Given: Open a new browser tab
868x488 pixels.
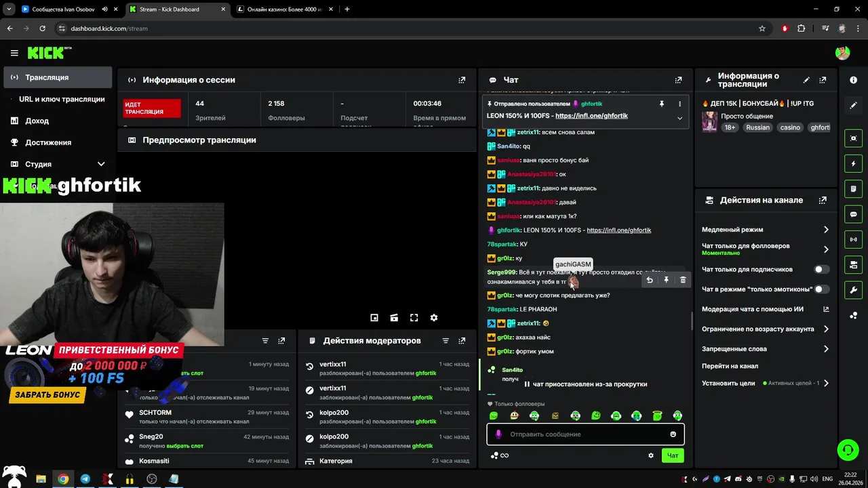Looking at the screenshot, I should coord(347,9).
